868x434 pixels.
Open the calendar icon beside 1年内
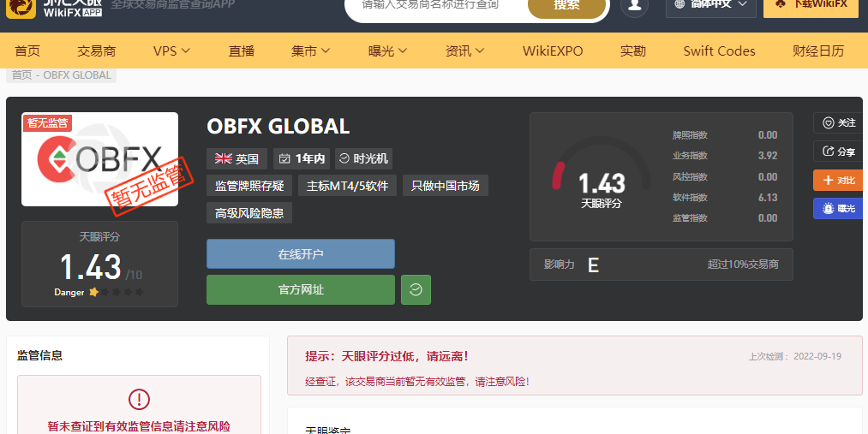(x=284, y=158)
